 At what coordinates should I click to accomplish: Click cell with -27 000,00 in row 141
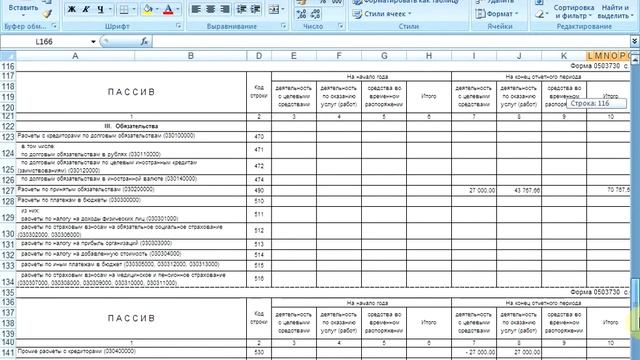(x=474, y=352)
